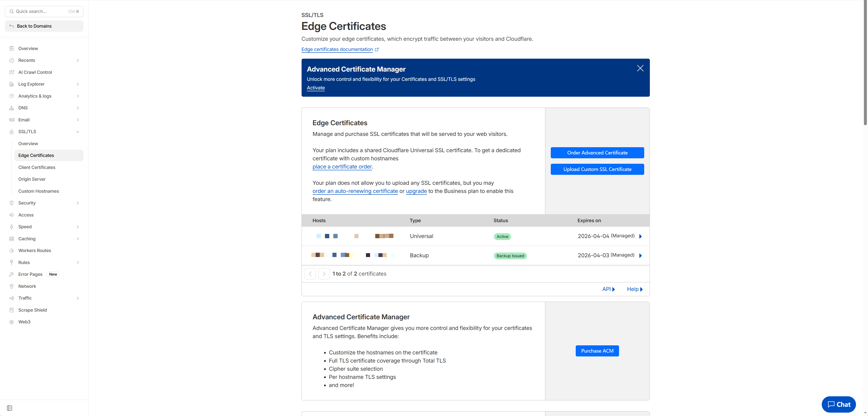Open Client Certificates submenu item
Viewport: 868px width, 416px height.
click(37, 167)
